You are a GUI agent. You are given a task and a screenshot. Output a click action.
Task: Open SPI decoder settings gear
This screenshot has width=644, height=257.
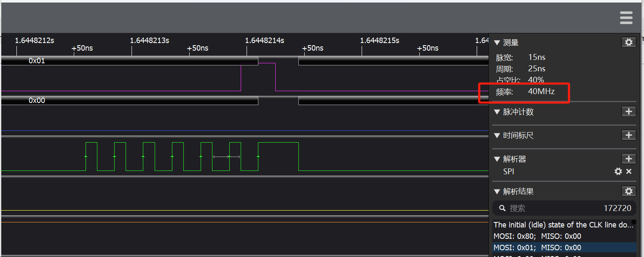coord(618,171)
